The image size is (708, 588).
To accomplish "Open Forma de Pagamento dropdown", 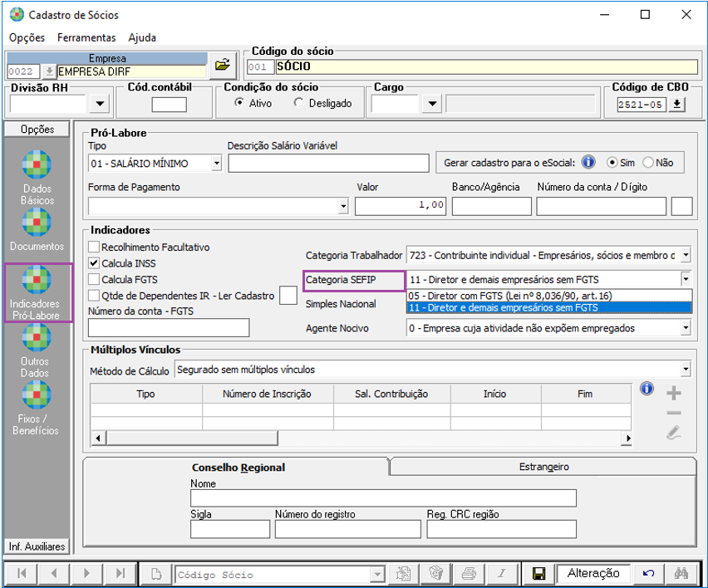I will point(344,206).
